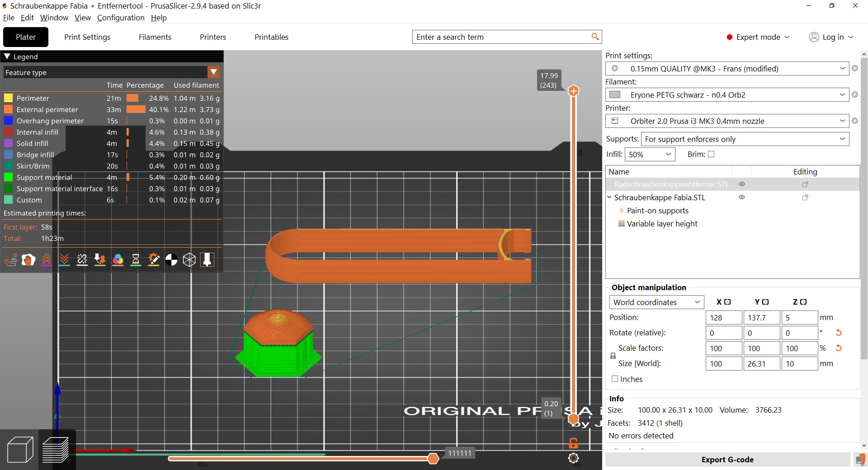Open the Print settings preset dropdown

(x=727, y=69)
